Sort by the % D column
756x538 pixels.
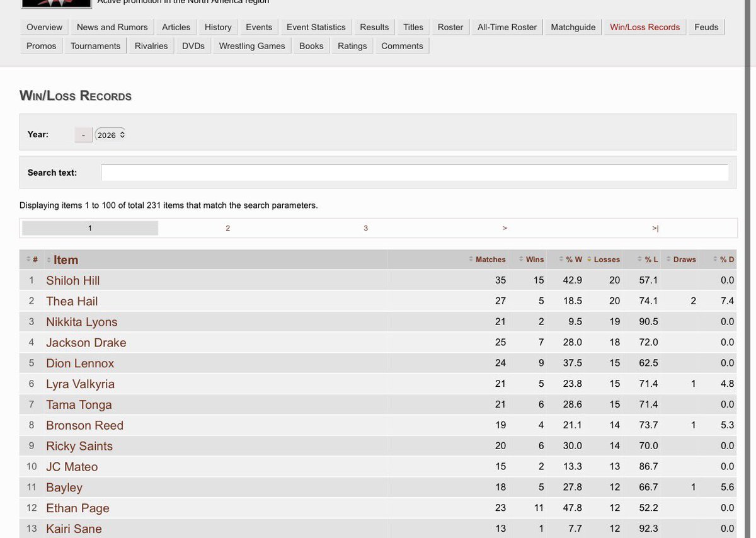click(723, 260)
